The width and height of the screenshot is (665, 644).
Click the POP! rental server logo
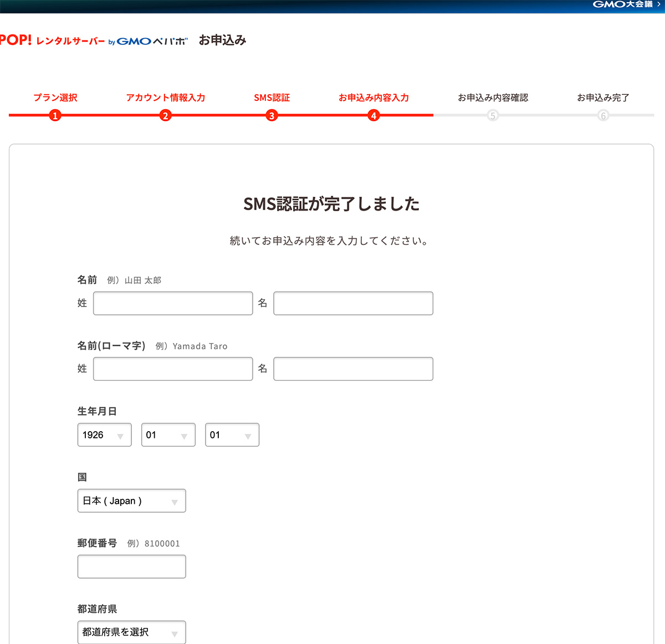(x=53, y=40)
